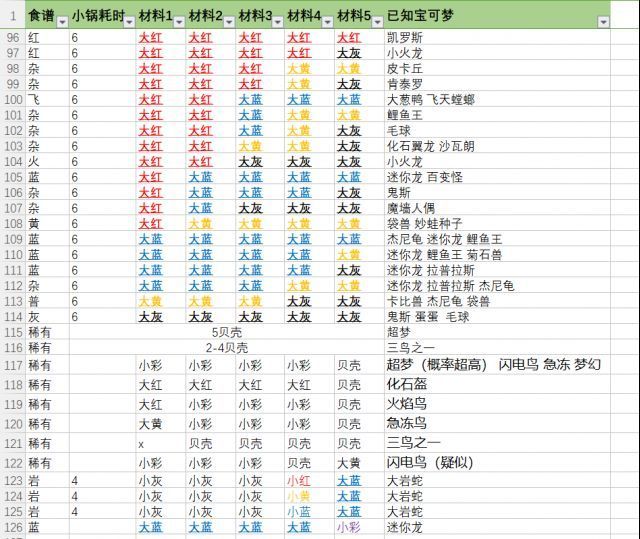Select the 灰 recipe cell in row 114

(x=47, y=317)
